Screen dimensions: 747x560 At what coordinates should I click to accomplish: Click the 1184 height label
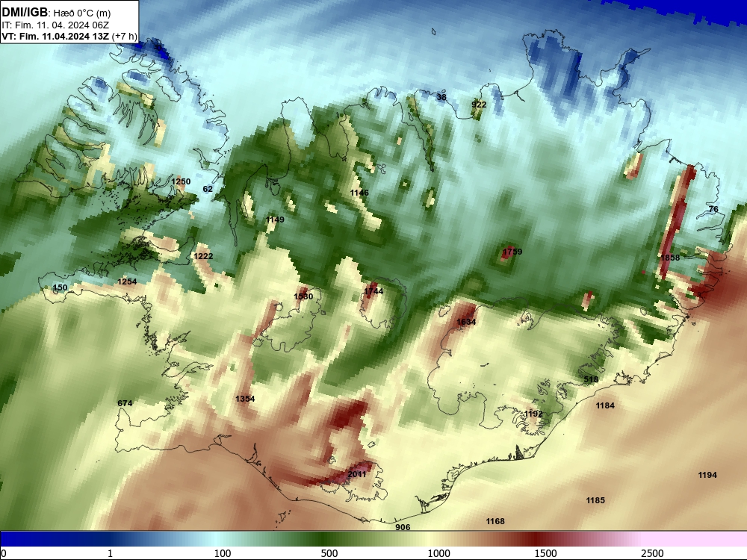click(x=605, y=405)
